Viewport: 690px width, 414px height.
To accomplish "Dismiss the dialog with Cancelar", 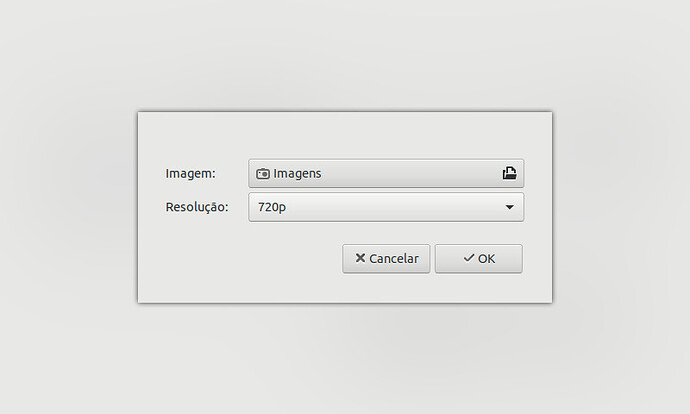I will [x=386, y=259].
